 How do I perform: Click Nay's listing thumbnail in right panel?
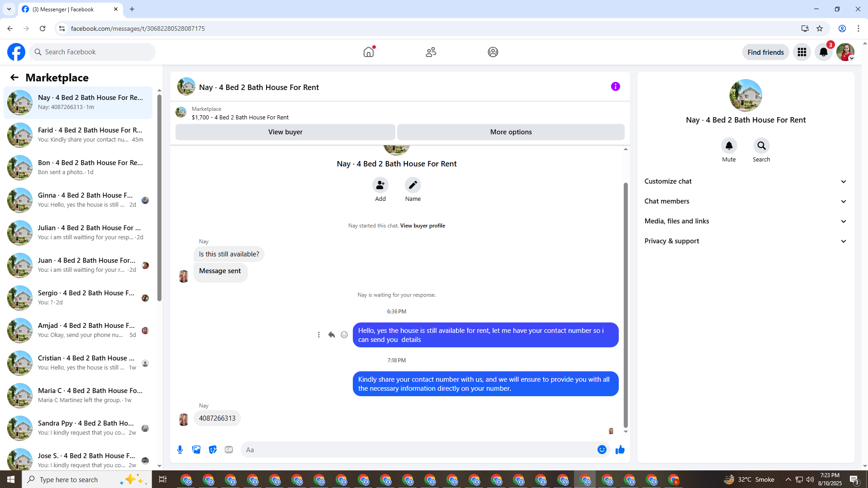[x=746, y=95]
